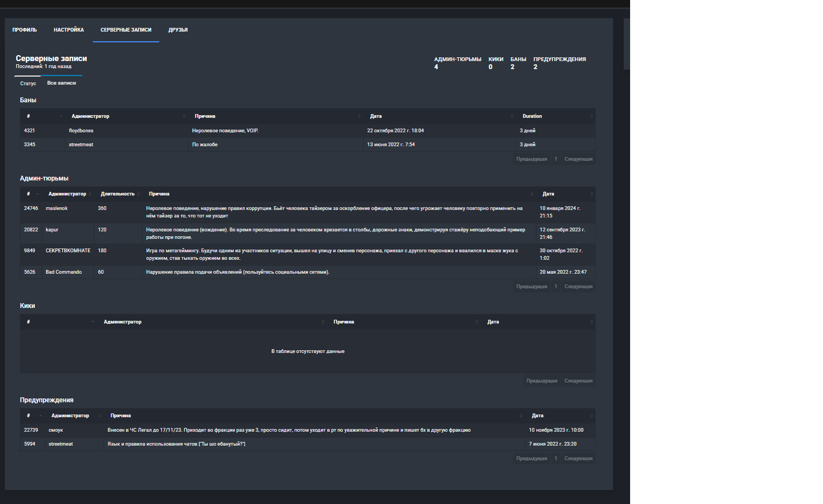This screenshot has width=823, height=504.
Task: Sort Баны table by # column arrow
Action: 60,116
